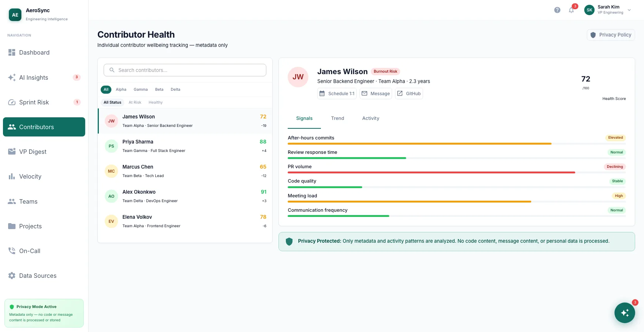Select Elena Volkov in contributor list
The width and height of the screenshot is (644, 332).
click(185, 221)
